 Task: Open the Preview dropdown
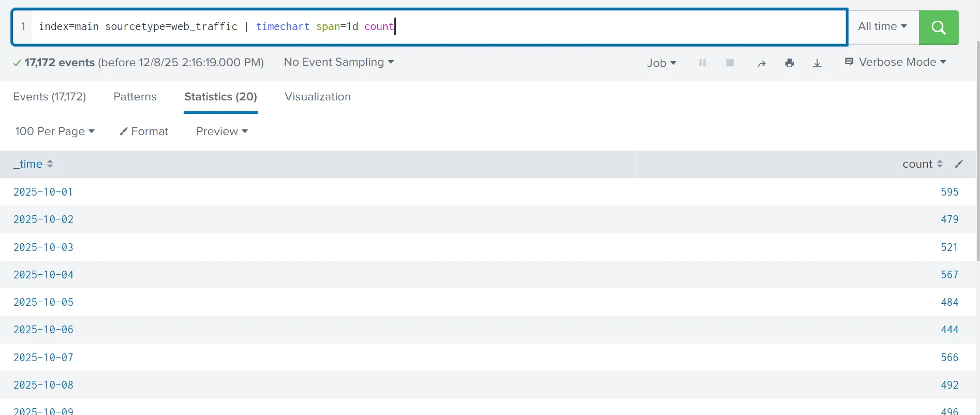point(222,131)
